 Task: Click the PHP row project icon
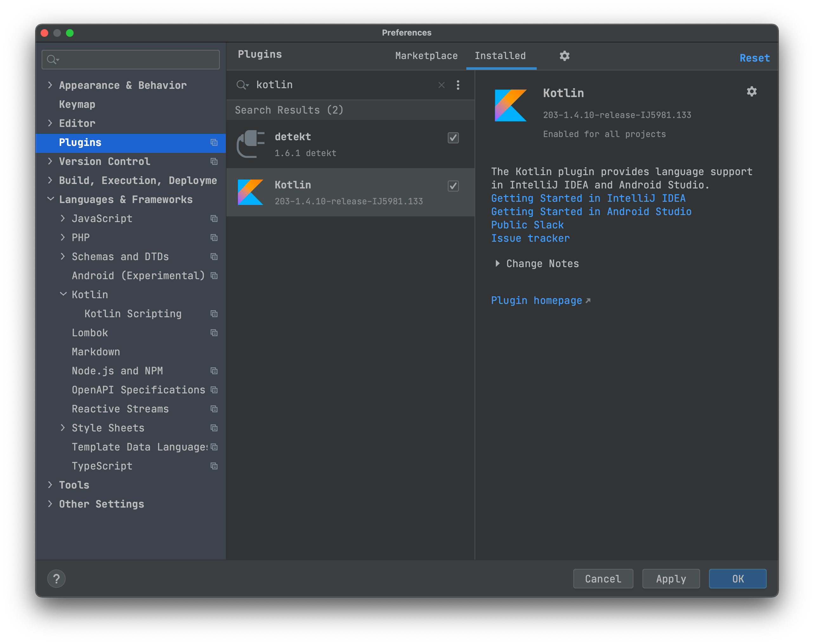pyautogui.click(x=214, y=238)
